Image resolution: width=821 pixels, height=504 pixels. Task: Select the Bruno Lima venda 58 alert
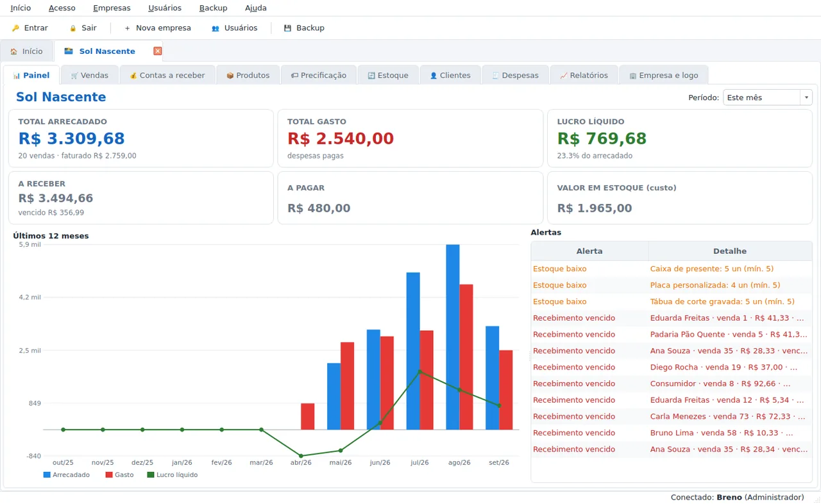(x=672, y=433)
